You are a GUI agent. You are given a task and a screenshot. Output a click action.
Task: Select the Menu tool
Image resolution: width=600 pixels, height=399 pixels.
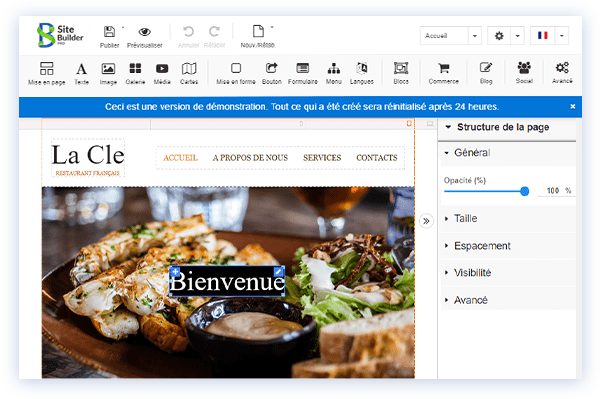334,73
